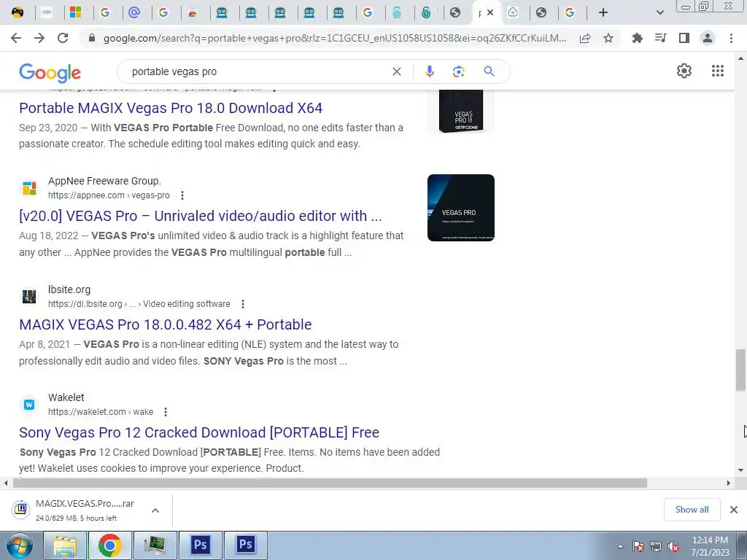This screenshot has width=747, height=560.
Task: Show all downloads
Action: point(692,510)
